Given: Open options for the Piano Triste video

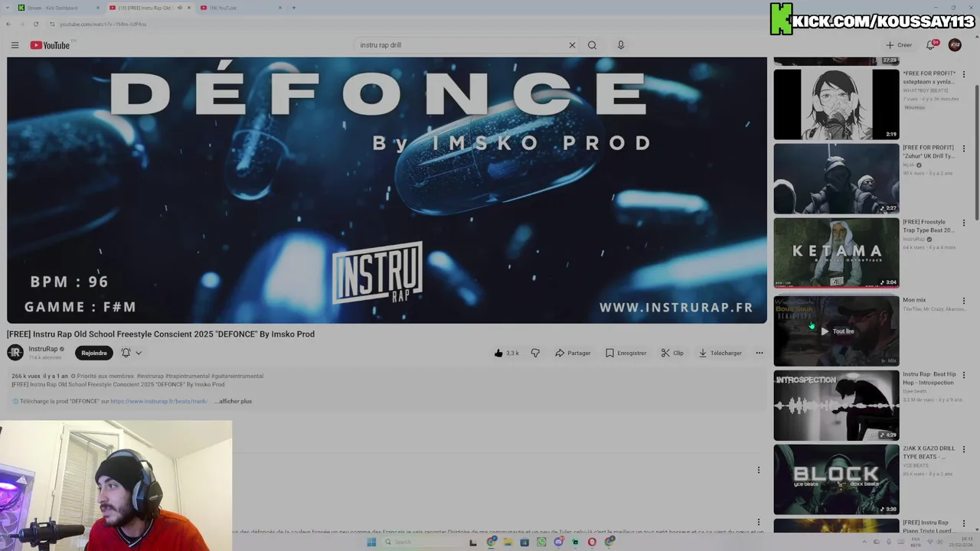Looking at the screenshot, I should click(964, 523).
